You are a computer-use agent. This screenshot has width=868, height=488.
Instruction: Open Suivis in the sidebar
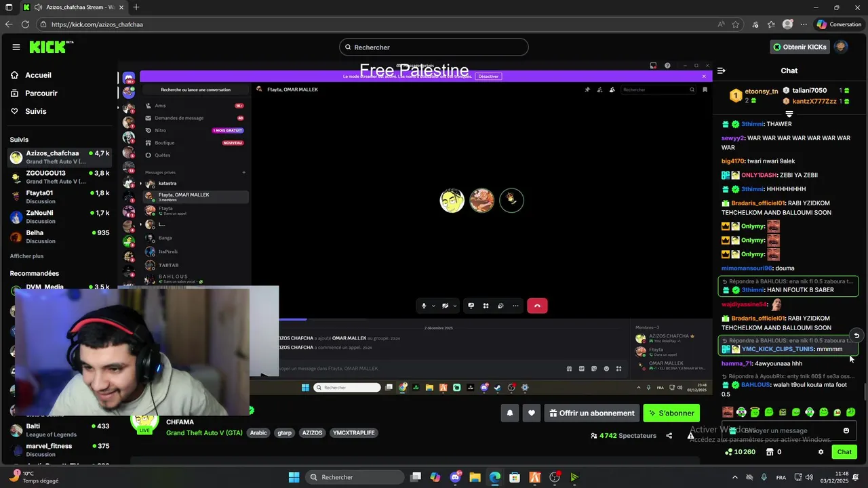coord(36,111)
